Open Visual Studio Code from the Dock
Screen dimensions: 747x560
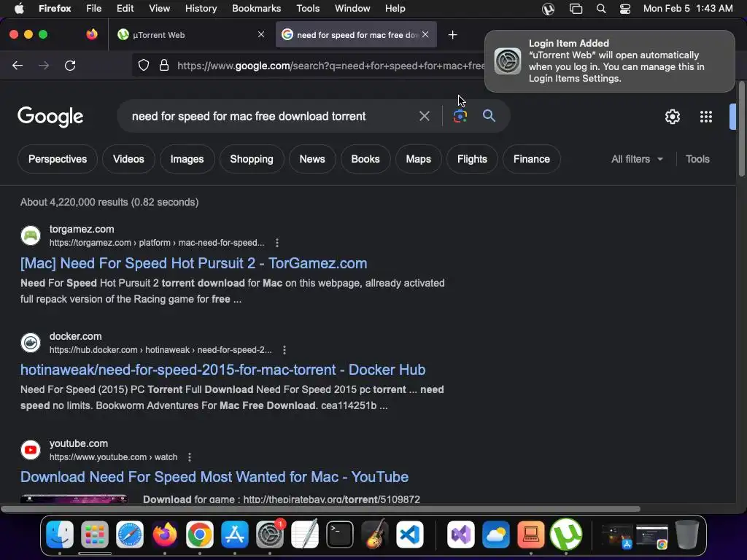[410, 534]
